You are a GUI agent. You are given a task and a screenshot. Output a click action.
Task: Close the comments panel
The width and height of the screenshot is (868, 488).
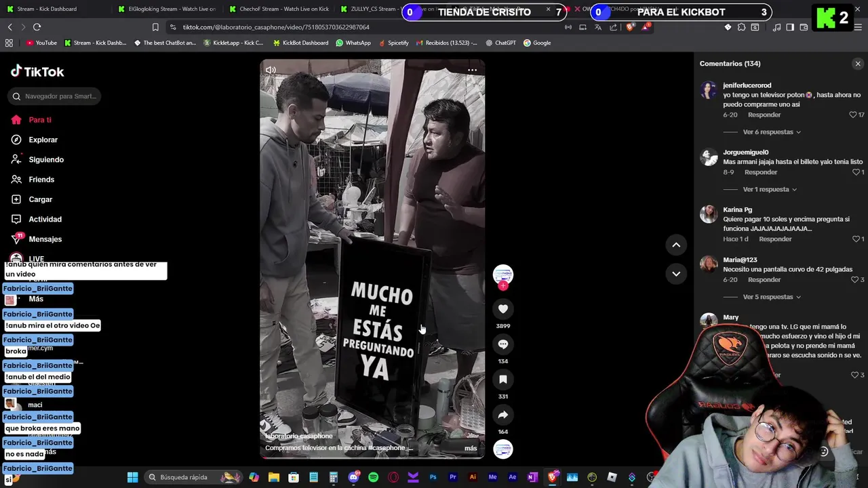coord(858,64)
